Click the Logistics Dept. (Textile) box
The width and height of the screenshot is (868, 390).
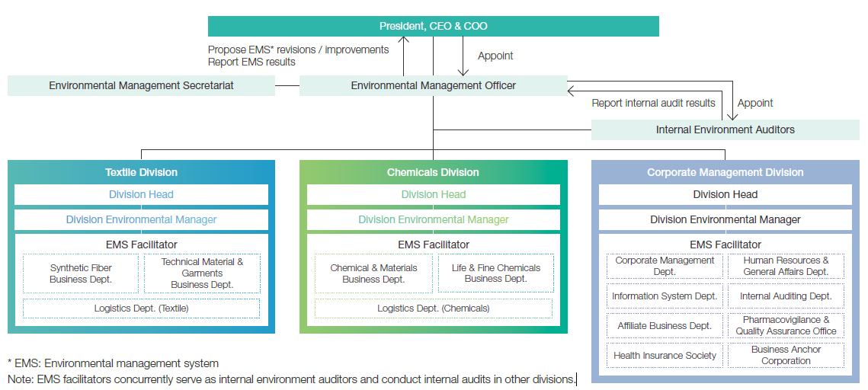(x=141, y=308)
